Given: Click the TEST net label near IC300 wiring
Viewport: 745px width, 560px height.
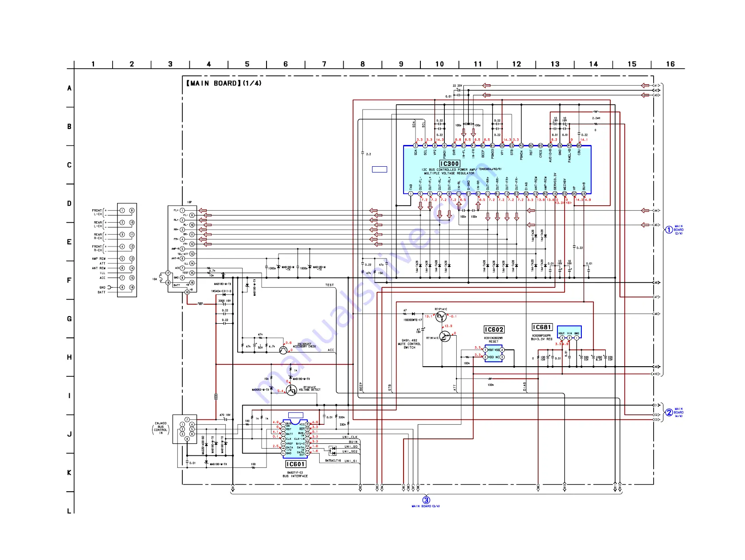Looking at the screenshot, I should [329, 285].
